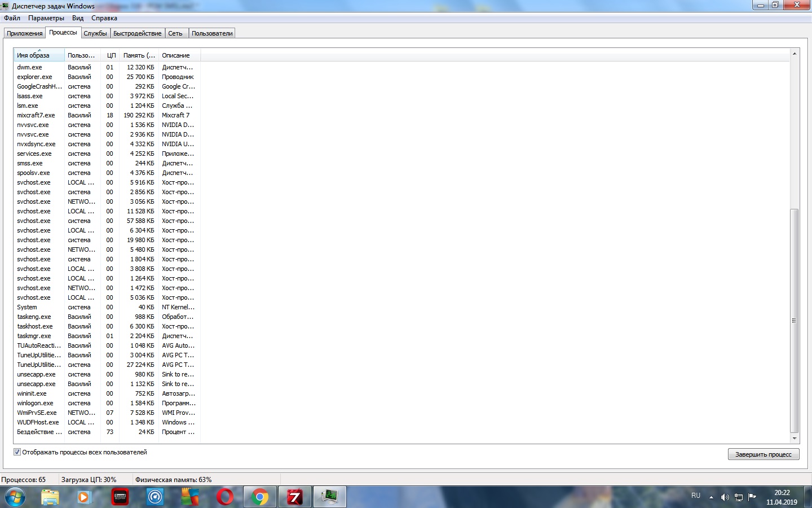
Task: Select svchost.exe using 19 980 КБ
Action: [x=107, y=240]
